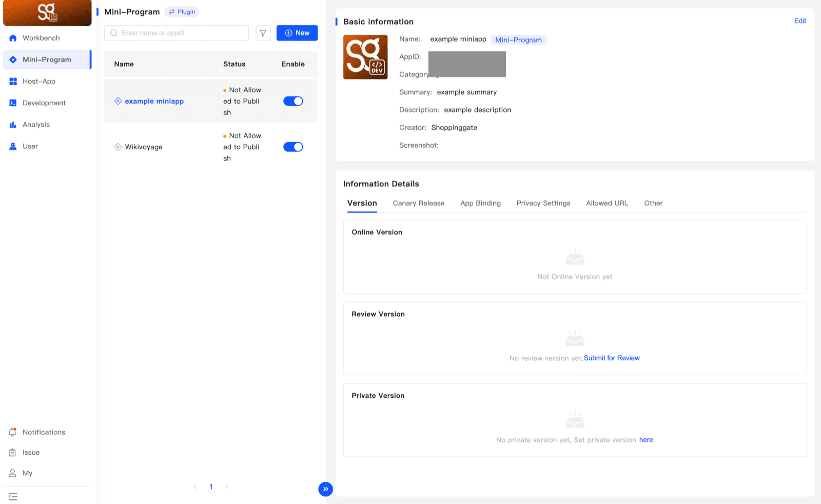This screenshot has height=504, width=821.
Task: Select page 1 in the pagination
Action: click(x=211, y=487)
